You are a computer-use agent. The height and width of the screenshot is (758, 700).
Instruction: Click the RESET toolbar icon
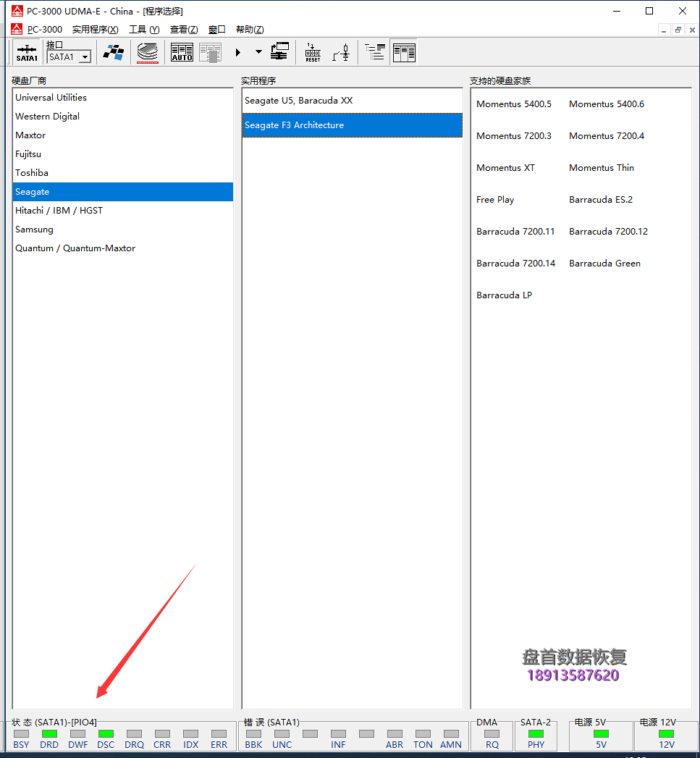[x=313, y=52]
